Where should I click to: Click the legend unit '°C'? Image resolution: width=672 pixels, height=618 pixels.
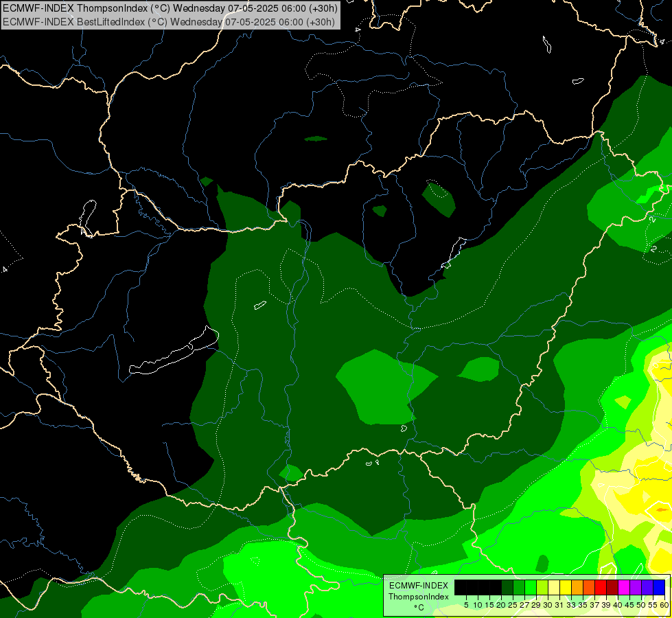419,608
